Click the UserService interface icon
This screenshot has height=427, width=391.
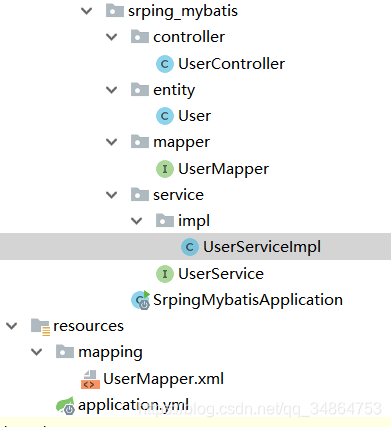coord(165,274)
